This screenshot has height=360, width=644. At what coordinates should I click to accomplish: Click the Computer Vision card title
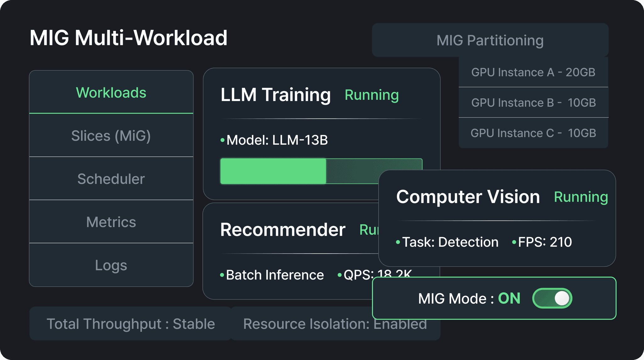coord(468,197)
